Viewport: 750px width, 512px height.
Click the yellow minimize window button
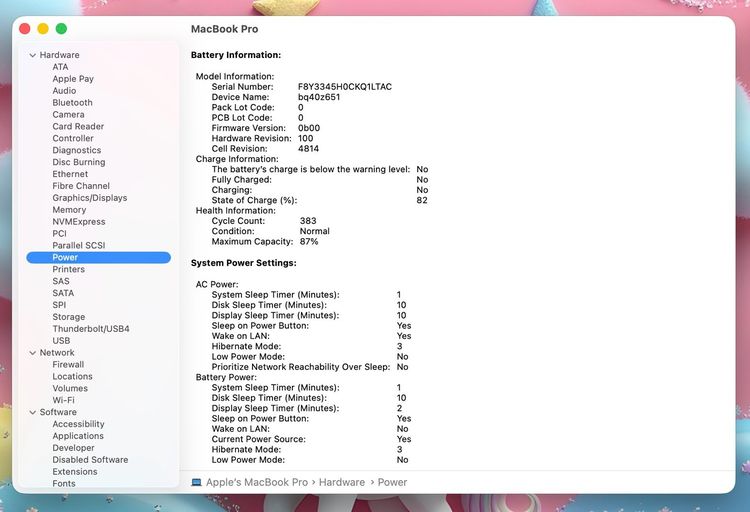point(43,29)
